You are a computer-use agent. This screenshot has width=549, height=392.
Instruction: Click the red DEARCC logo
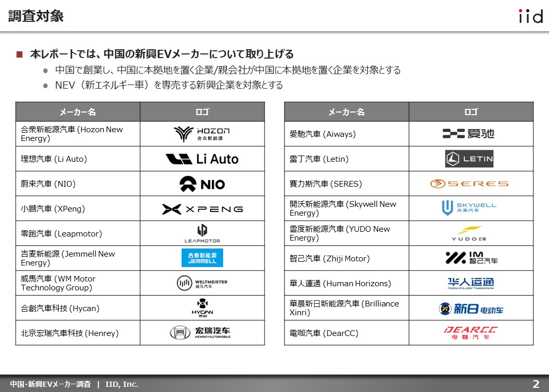pos(471,333)
